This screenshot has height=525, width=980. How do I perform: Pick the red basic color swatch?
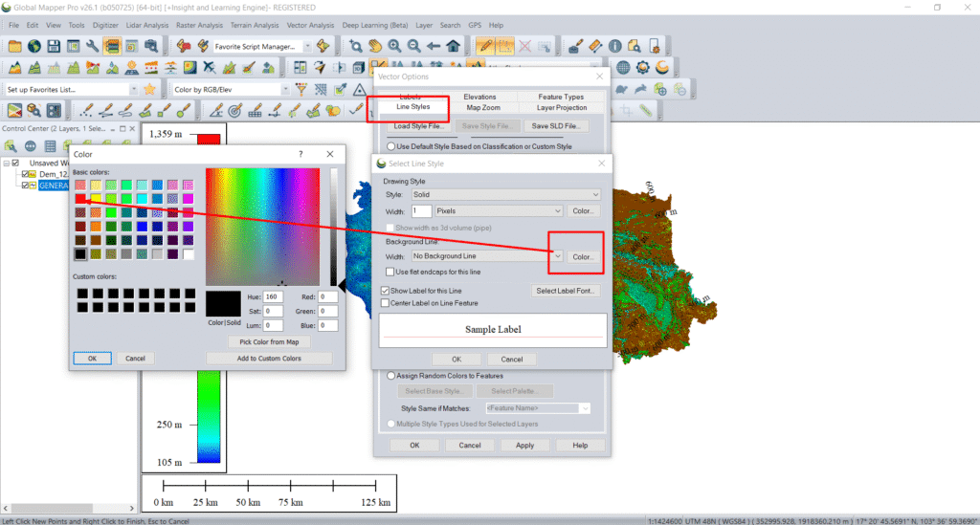(80, 199)
